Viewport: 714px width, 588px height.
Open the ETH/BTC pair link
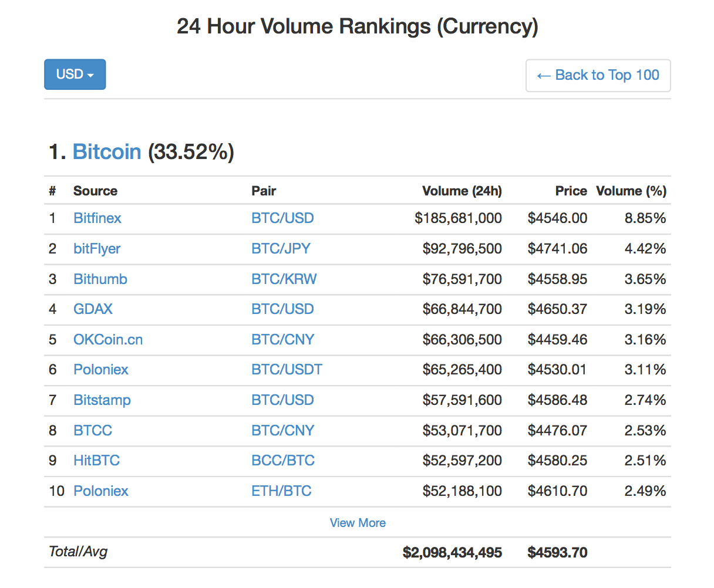tap(281, 491)
